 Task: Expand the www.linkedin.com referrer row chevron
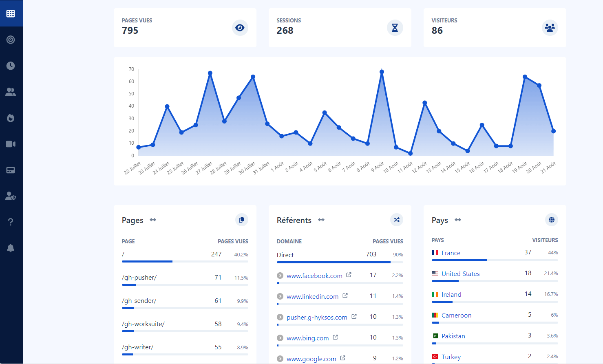(x=280, y=296)
